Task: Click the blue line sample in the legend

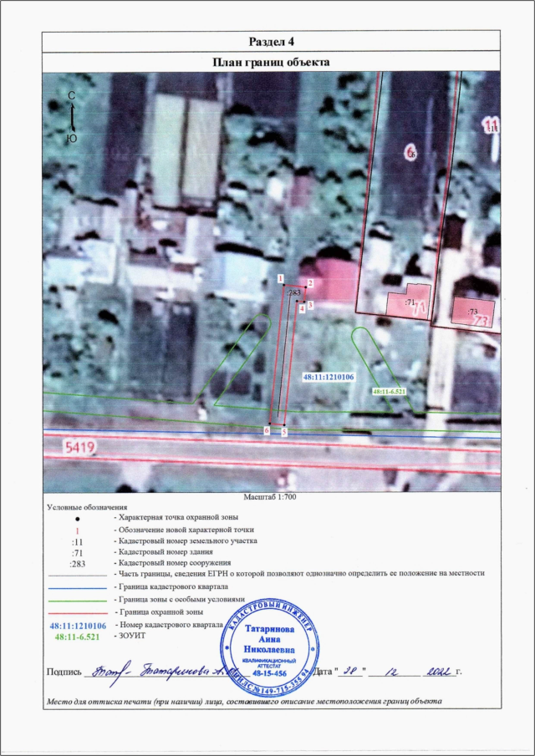Action: [77, 588]
